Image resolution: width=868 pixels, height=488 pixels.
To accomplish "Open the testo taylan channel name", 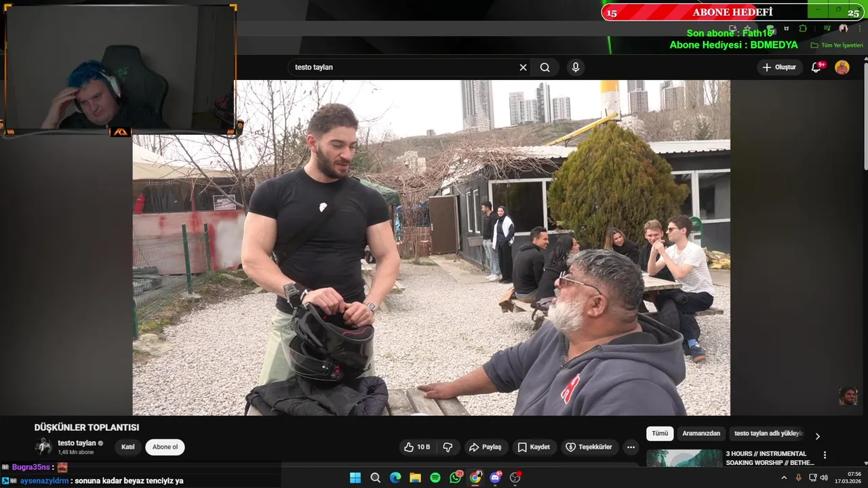I will (77, 443).
